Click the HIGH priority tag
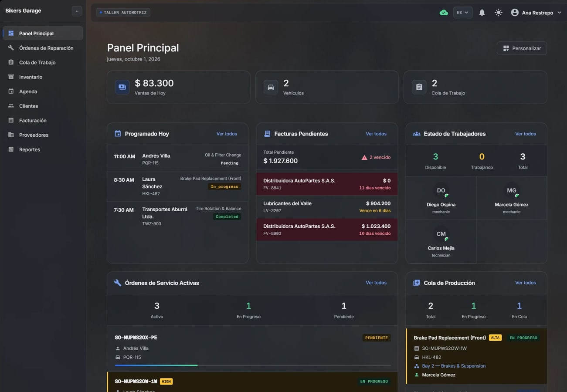This screenshot has height=392, width=567. pyautogui.click(x=166, y=382)
